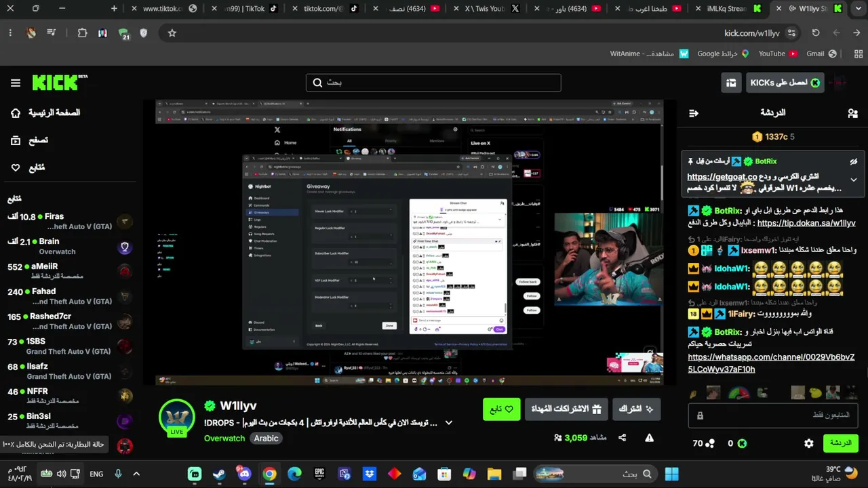Open the Overwatch category link below stream title
Image resolution: width=868 pixels, height=488 pixels.
224,439
